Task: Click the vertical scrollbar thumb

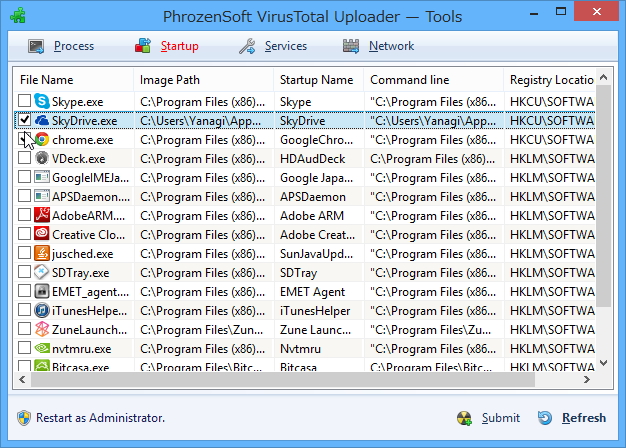Action: (x=604, y=196)
